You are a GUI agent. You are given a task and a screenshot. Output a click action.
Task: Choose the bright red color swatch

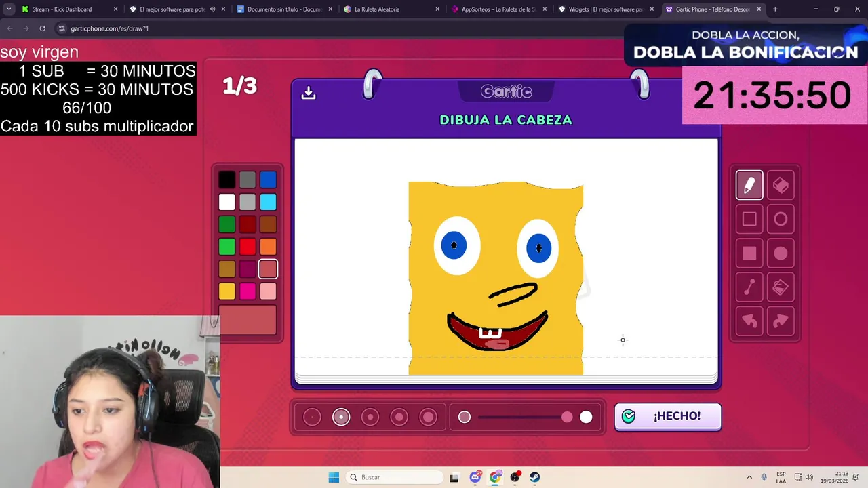point(248,247)
